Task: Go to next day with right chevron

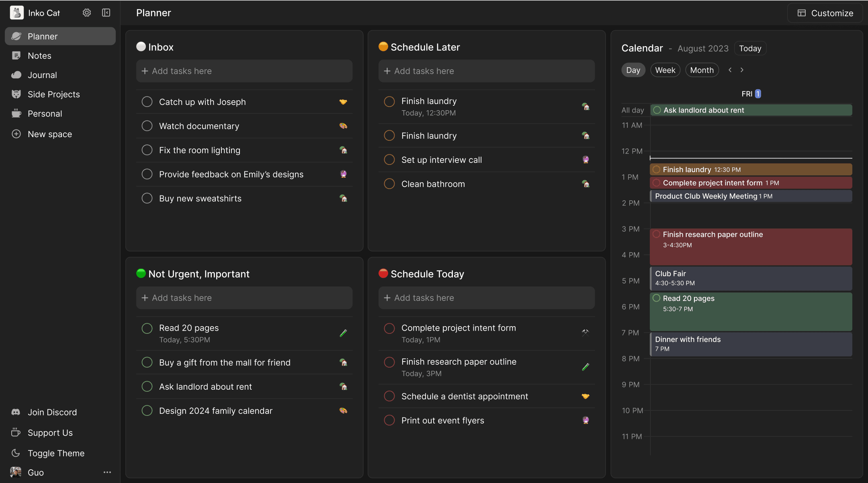Action: [x=742, y=70]
